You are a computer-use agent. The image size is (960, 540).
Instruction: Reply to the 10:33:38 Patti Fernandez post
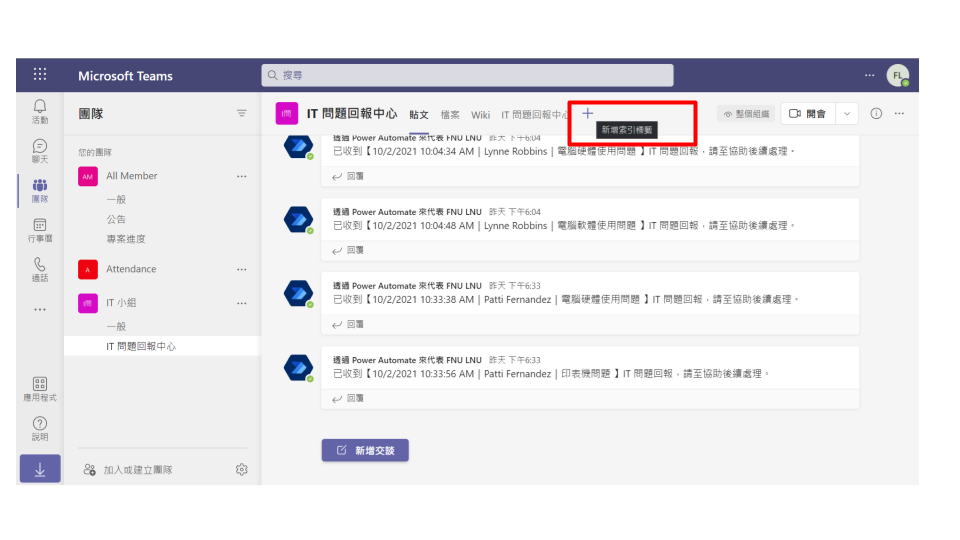click(x=348, y=324)
